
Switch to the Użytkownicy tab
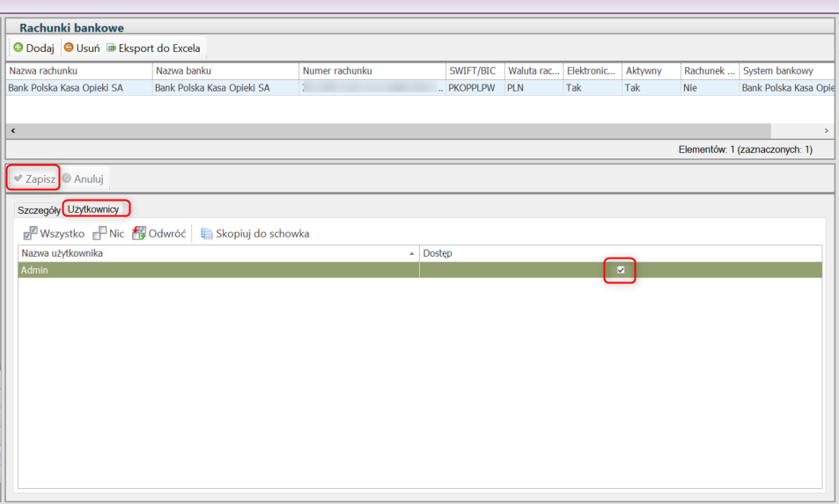click(93, 209)
